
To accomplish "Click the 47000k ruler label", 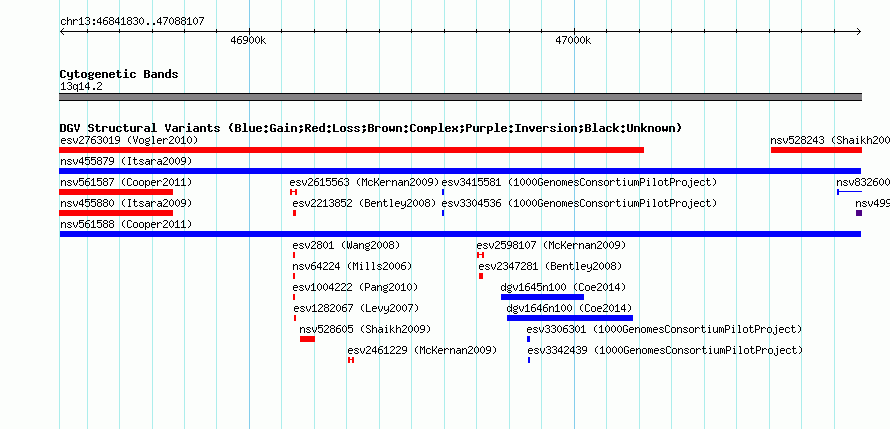I will coord(573,41).
